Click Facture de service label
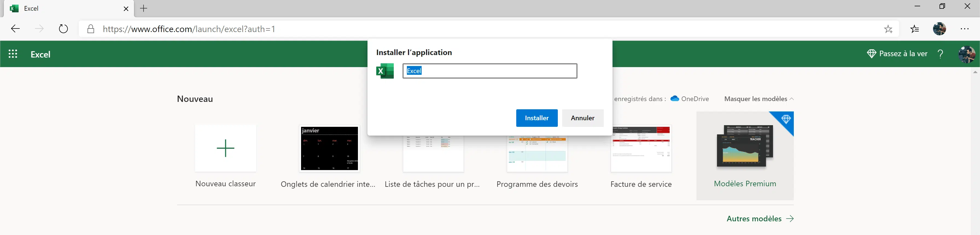Image resolution: width=980 pixels, height=235 pixels. coord(641,184)
